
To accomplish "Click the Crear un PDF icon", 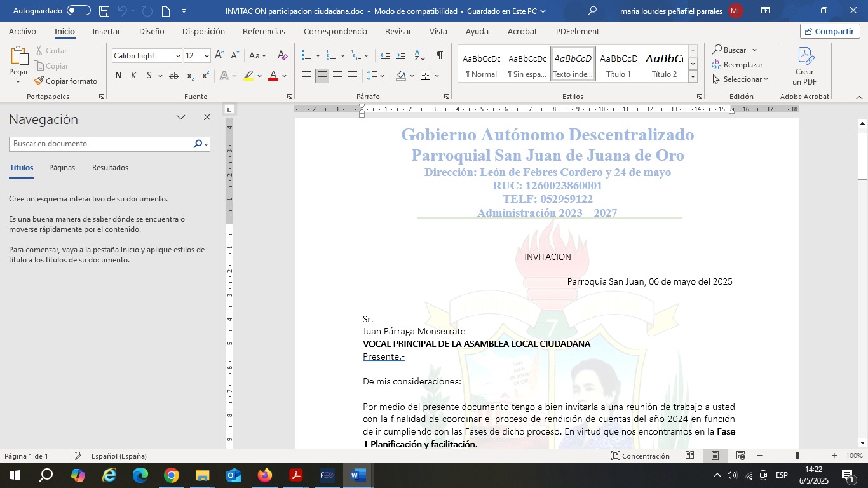I will click(x=804, y=56).
